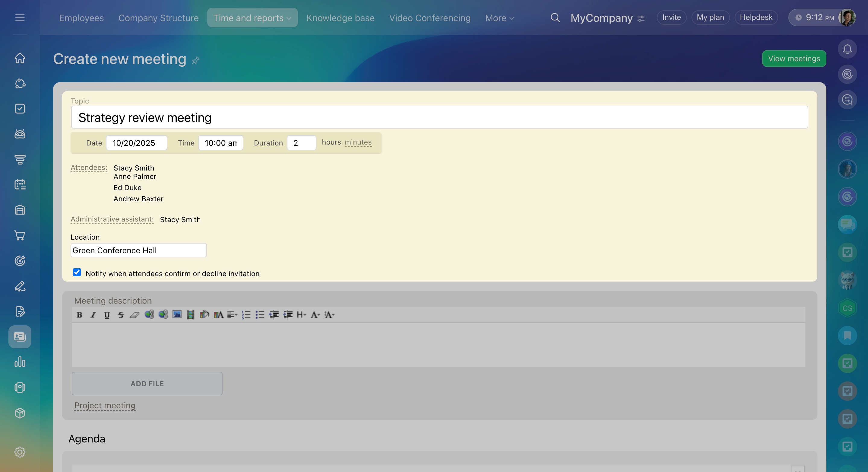Open the heading style dropdown

tap(301, 315)
